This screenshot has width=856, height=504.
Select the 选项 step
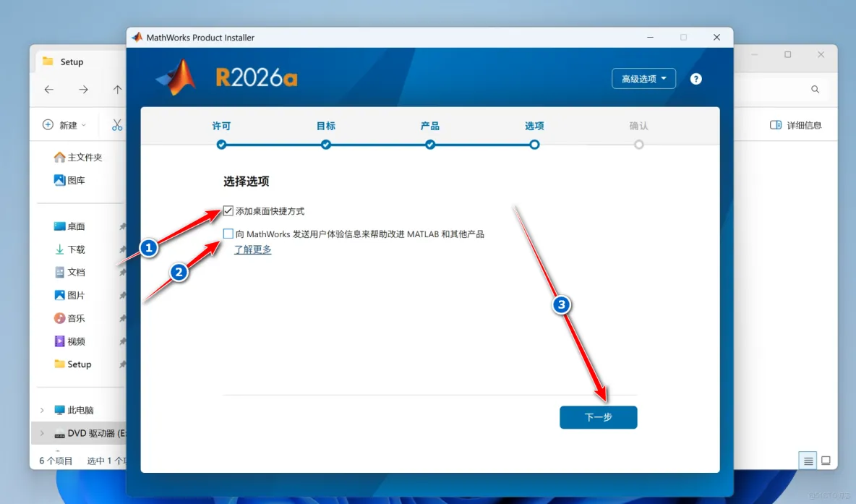tap(534, 126)
